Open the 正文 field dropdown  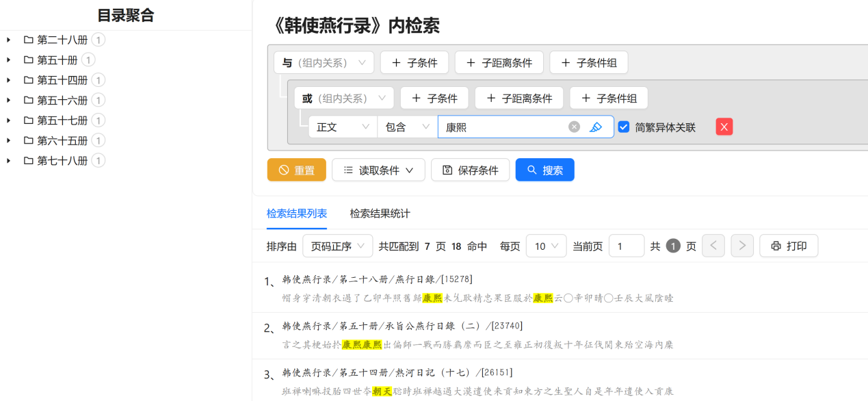pyautogui.click(x=342, y=127)
